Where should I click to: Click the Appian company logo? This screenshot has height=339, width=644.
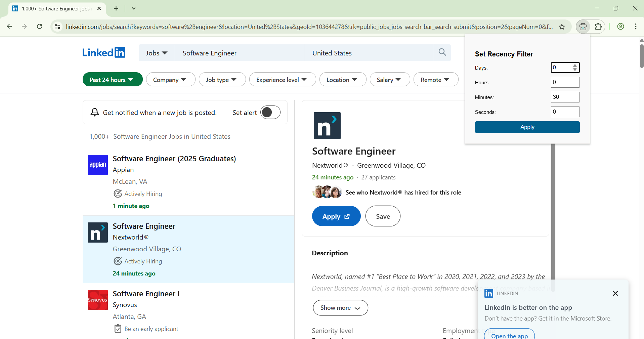click(x=97, y=165)
